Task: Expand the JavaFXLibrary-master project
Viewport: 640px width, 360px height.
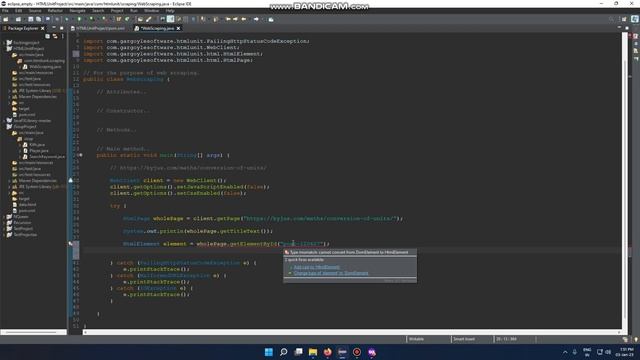Action: point(4,121)
